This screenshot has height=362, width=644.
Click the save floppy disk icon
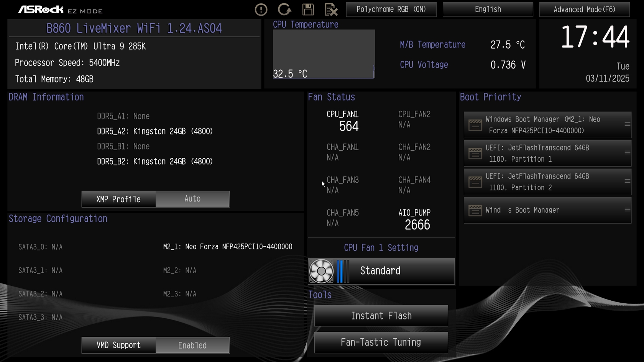(x=308, y=10)
